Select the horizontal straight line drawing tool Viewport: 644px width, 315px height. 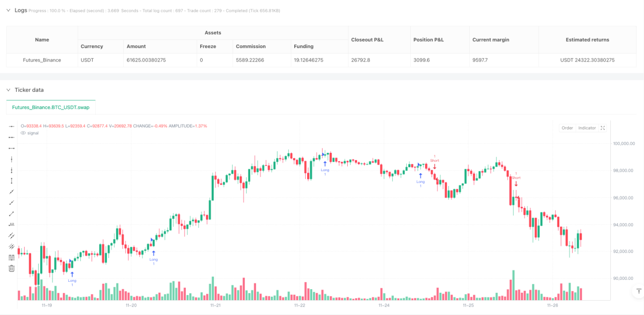(11, 126)
